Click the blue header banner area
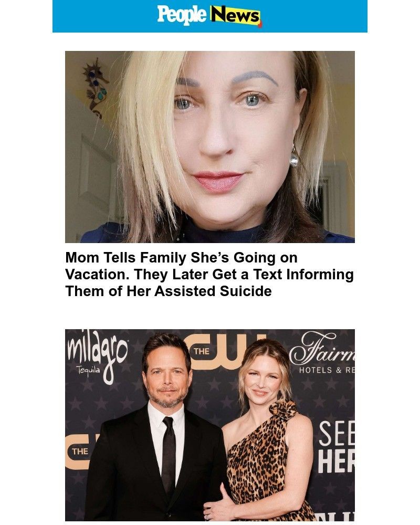420x525 pixels. 209,16
